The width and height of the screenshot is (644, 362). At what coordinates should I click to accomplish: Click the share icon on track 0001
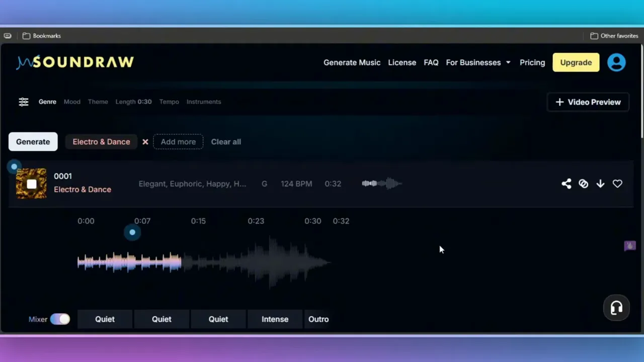[x=566, y=184]
